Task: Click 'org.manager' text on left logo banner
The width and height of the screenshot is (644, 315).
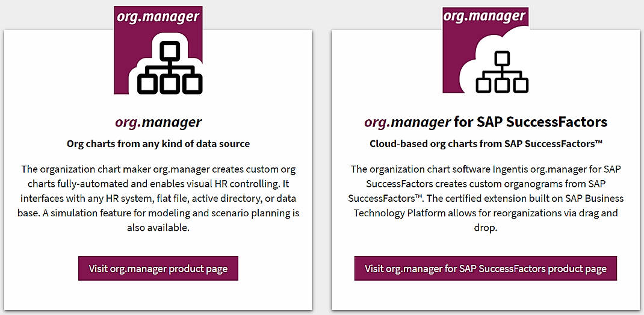Action: (158, 17)
